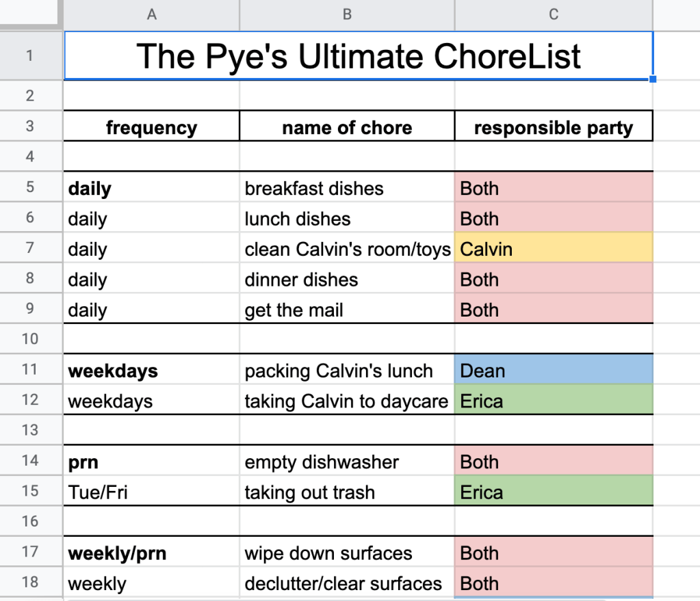Select the blue 'Dean' cell
This screenshot has height=601, width=700.
[x=554, y=371]
